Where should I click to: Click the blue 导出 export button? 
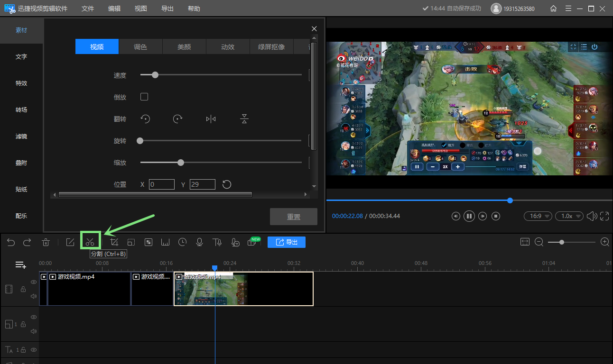click(x=287, y=242)
